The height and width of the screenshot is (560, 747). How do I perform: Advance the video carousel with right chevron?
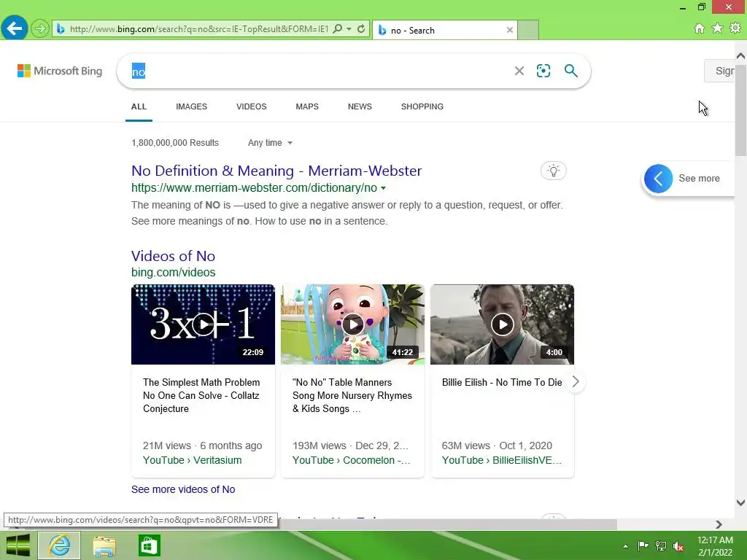576,382
